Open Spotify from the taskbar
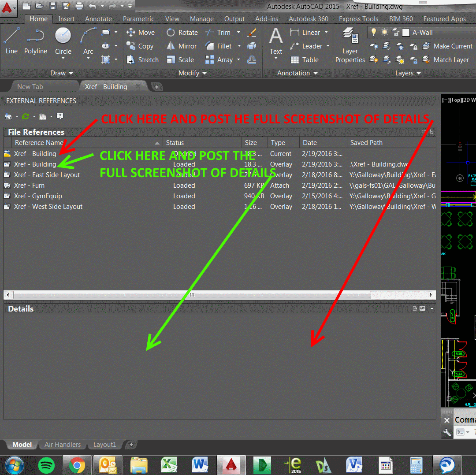 click(x=46, y=465)
